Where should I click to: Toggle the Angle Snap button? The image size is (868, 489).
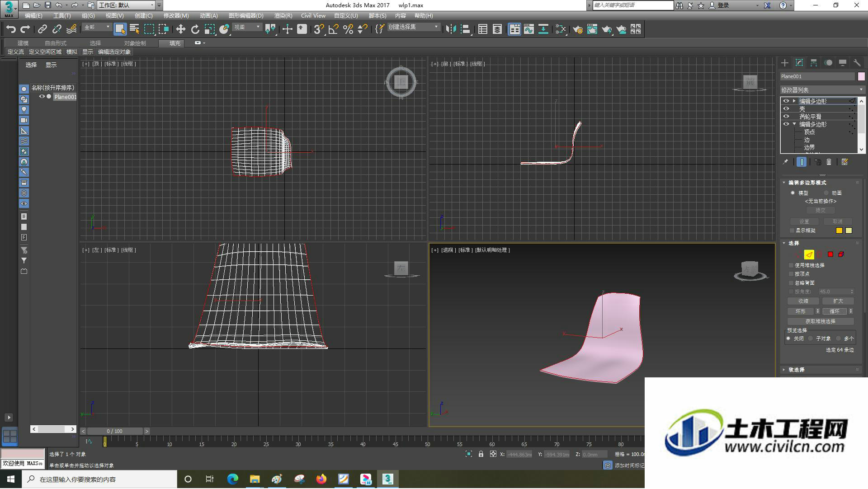pyautogui.click(x=333, y=29)
